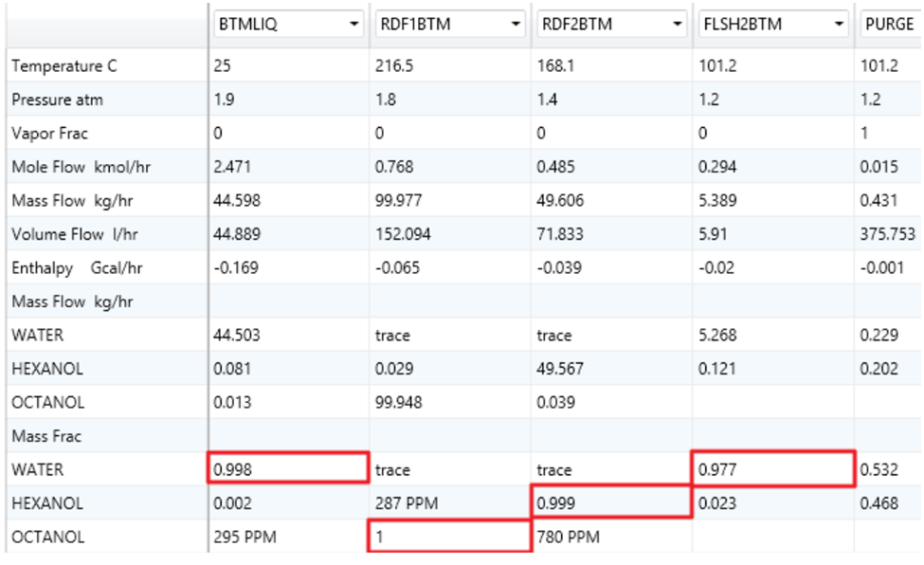The width and height of the screenshot is (924, 565).
Task: Select the PURGE column header
Action: pyautogui.click(x=889, y=25)
